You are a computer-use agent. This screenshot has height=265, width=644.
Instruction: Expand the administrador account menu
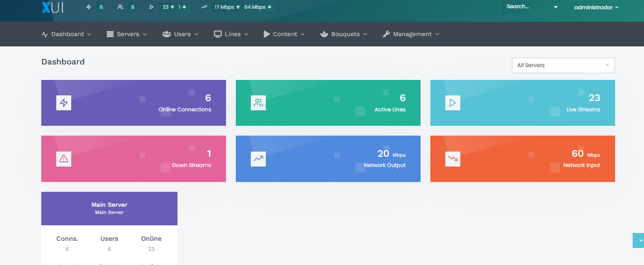point(596,7)
